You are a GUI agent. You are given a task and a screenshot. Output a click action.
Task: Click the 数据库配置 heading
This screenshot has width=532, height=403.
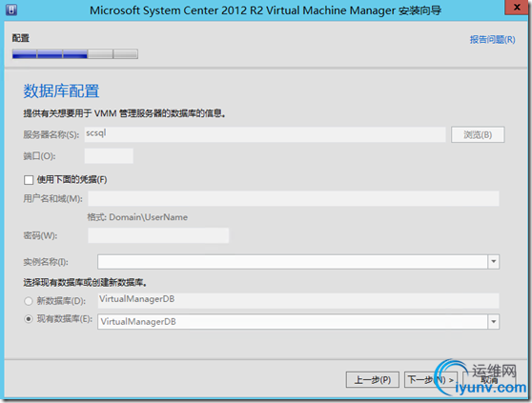[61, 91]
